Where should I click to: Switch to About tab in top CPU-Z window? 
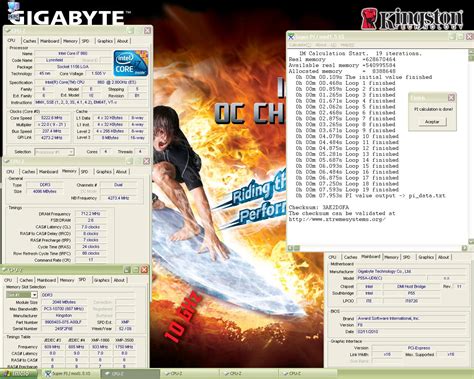tap(122, 41)
